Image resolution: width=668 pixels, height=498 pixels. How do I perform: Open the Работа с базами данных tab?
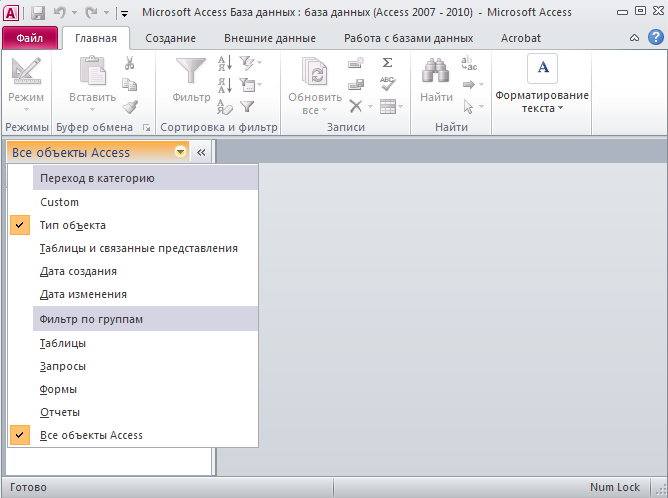pos(409,38)
